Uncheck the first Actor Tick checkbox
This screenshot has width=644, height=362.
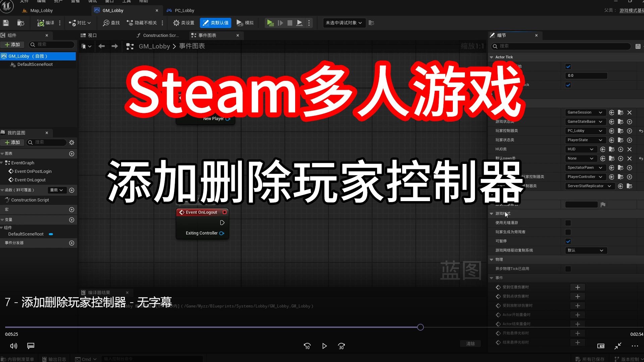pos(568,67)
